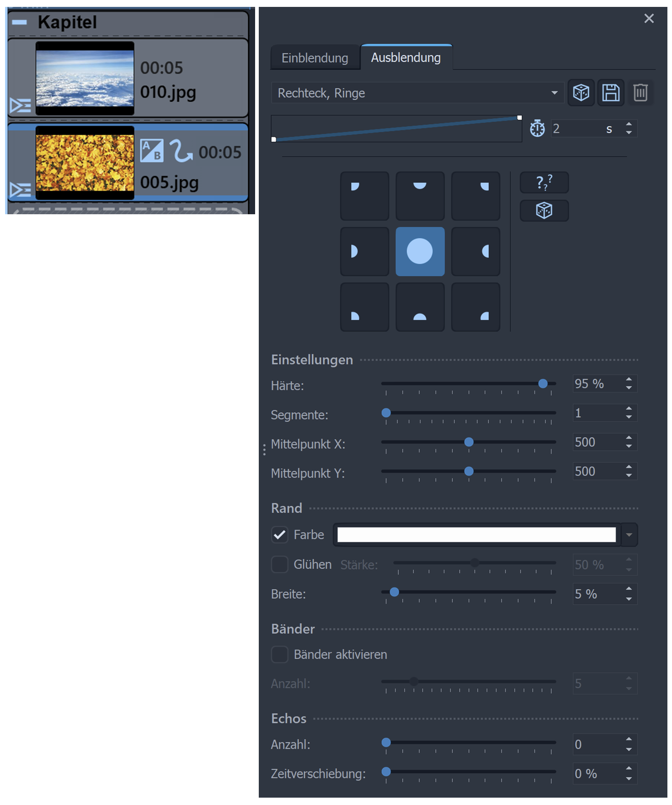Click the dice button below the question marks
Viewport: 672px width, 805px height.
[x=544, y=211]
